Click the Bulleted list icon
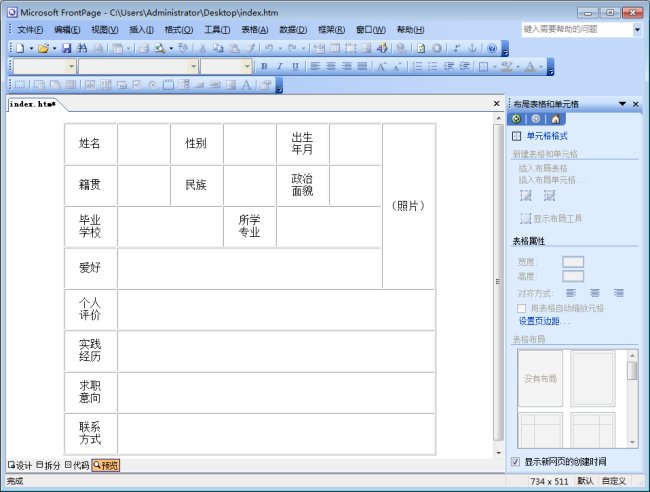Screen dimensions: 650x492 coord(433,66)
